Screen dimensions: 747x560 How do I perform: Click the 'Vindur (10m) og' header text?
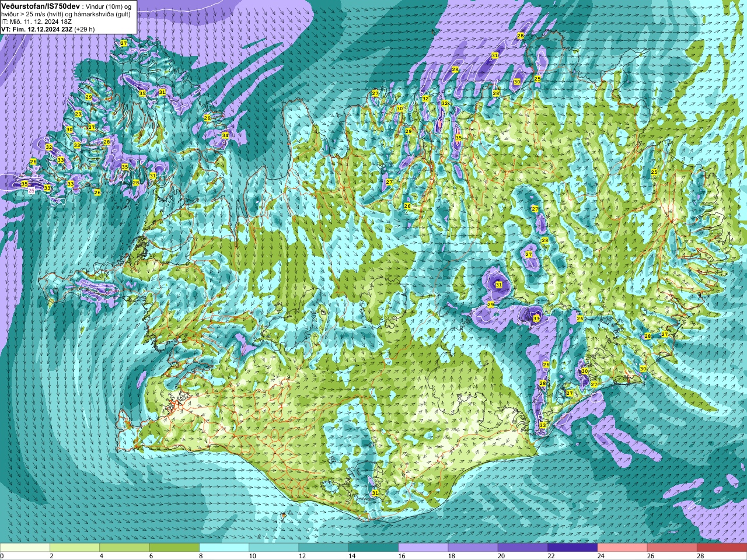click(x=109, y=6)
